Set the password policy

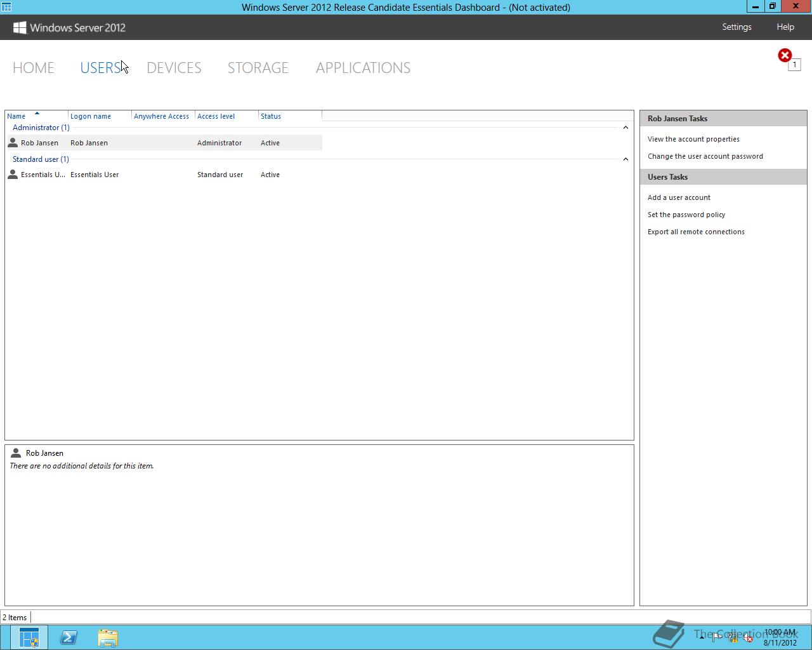pyautogui.click(x=686, y=215)
